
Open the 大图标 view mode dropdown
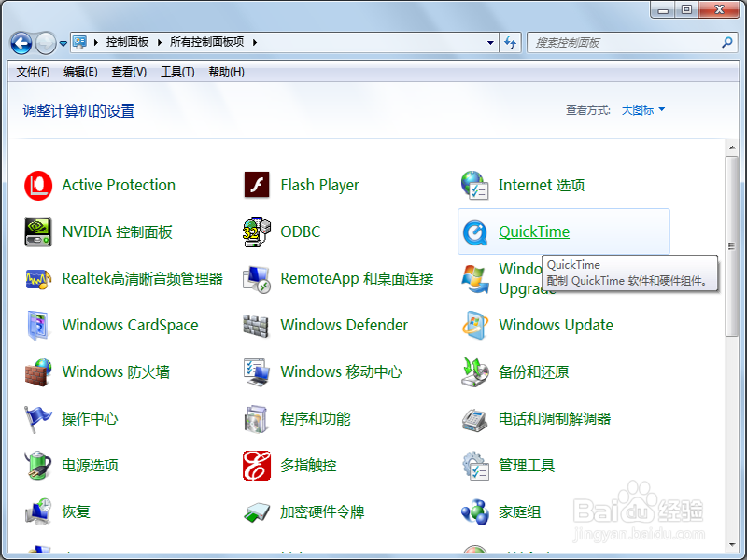[x=643, y=110]
